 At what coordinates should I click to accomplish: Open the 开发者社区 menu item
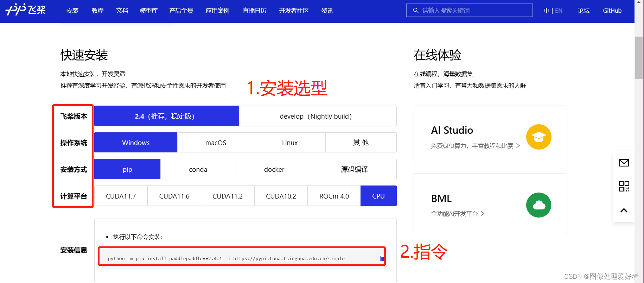click(x=294, y=11)
